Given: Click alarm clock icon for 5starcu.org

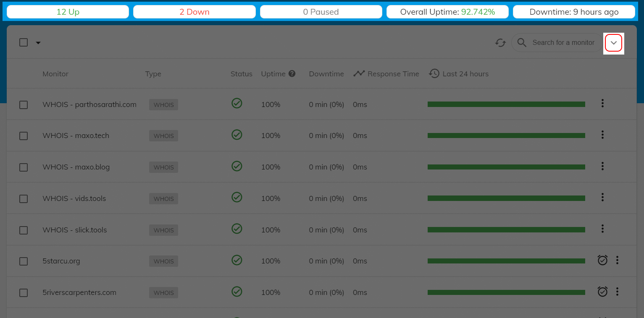Looking at the screenshot, I should [x=602, y=260].
